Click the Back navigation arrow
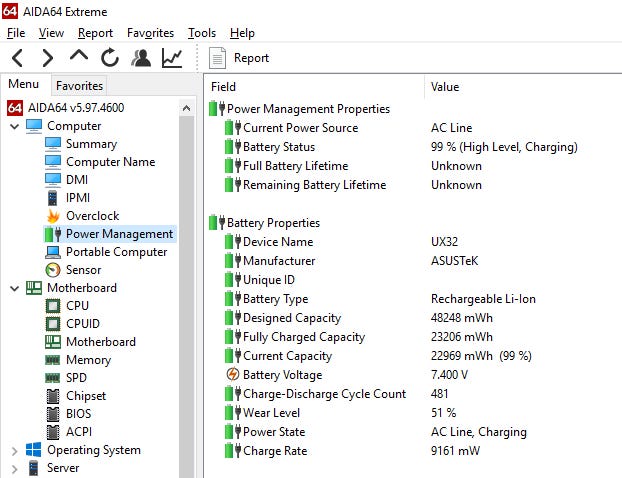This screenshot has height=478, width=622. point(18,58)
